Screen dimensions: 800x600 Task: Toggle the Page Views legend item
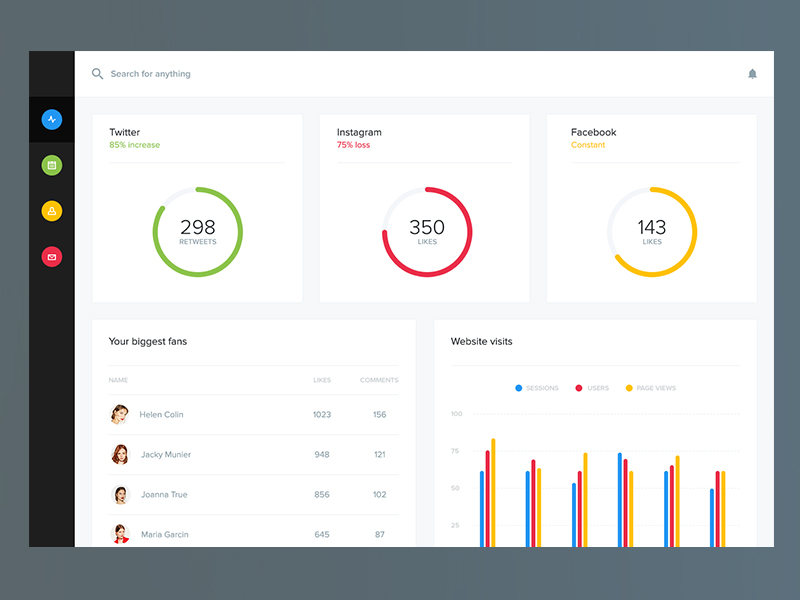(x=650, y=388)
